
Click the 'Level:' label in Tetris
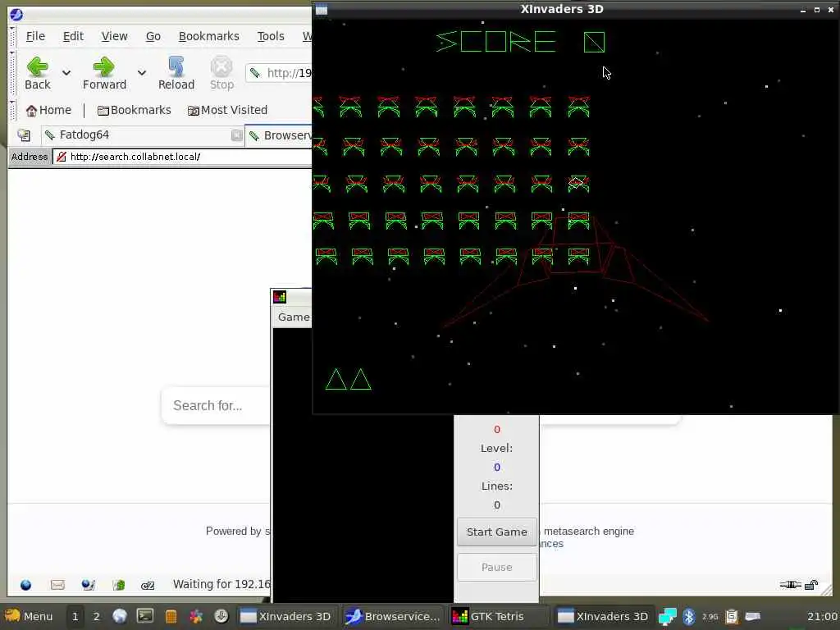click(x=496, y=449)
